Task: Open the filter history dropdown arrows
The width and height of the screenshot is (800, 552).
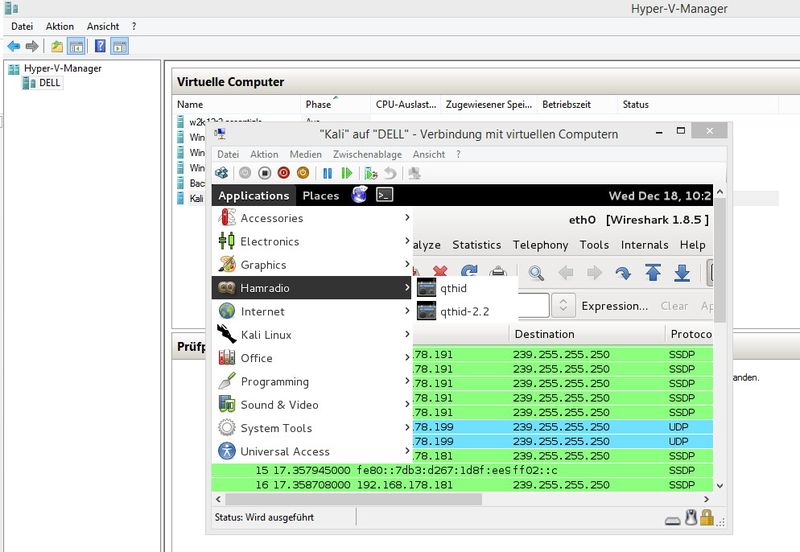Action: point(563,306)
